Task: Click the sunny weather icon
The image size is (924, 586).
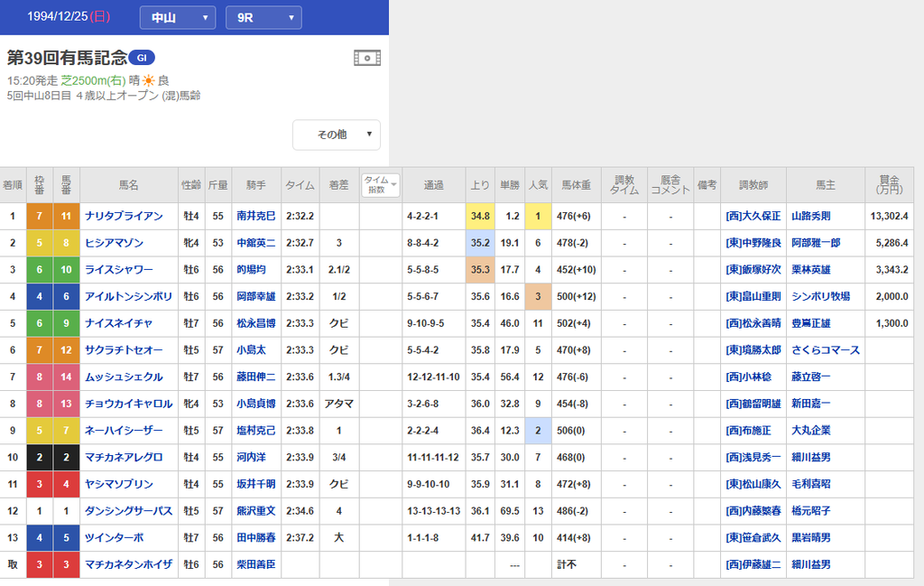Action: [149, 80]
